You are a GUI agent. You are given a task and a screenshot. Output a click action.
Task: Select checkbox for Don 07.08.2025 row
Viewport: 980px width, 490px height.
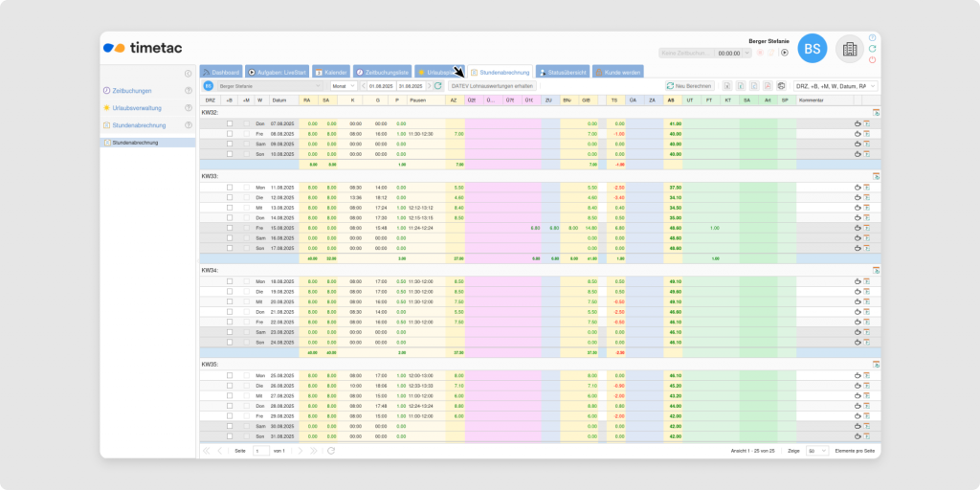click(x=230, y=123)
